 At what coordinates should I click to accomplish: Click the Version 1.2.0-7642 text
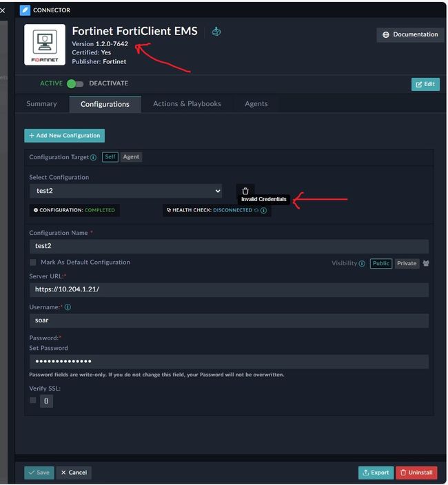(100, 44)
